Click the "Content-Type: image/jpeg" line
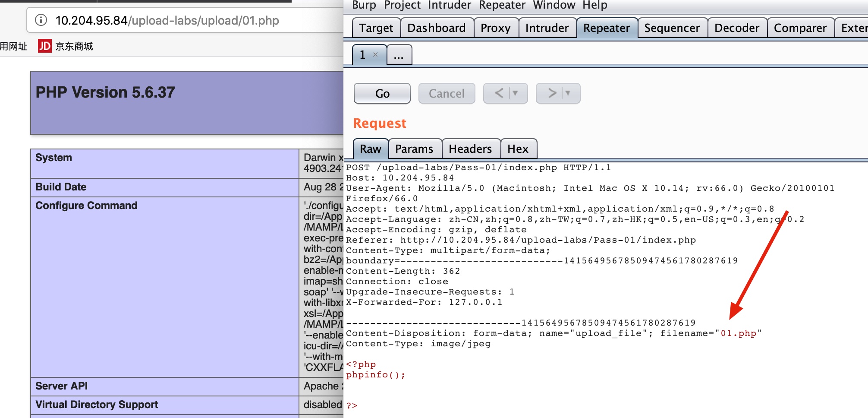The width and height of the screenshot is (868, 418). point(418,344)
